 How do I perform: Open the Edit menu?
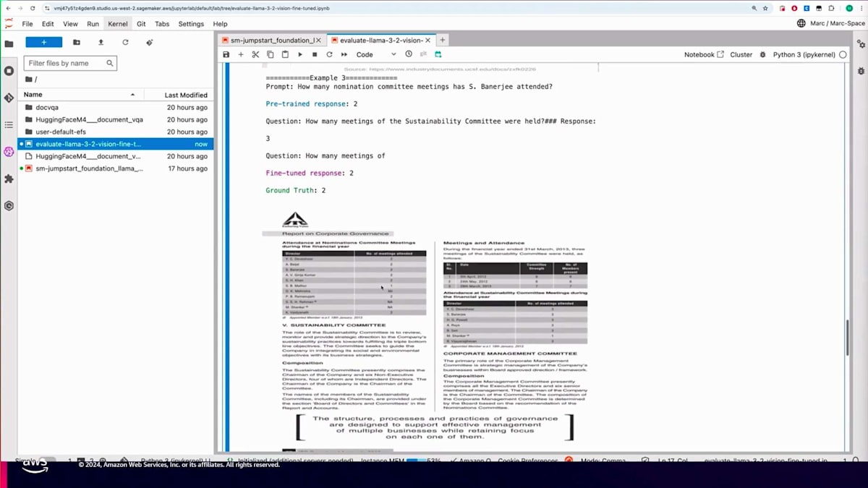click(48, 24)
